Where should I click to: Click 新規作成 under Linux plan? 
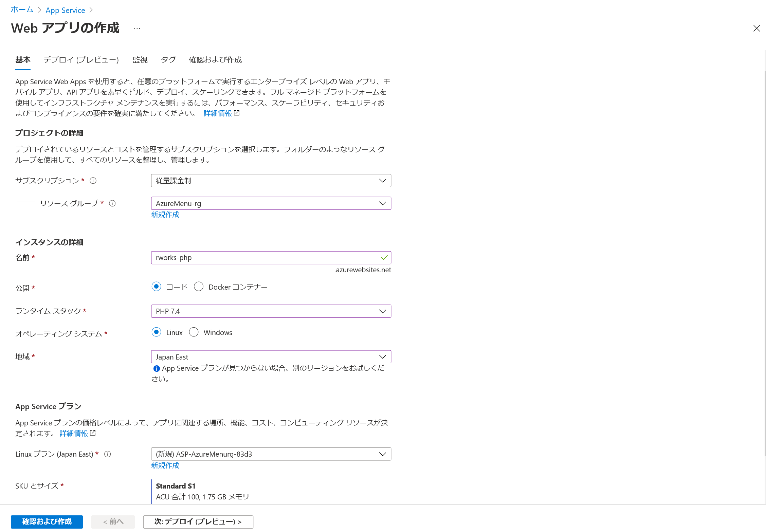tap(165, 465)
